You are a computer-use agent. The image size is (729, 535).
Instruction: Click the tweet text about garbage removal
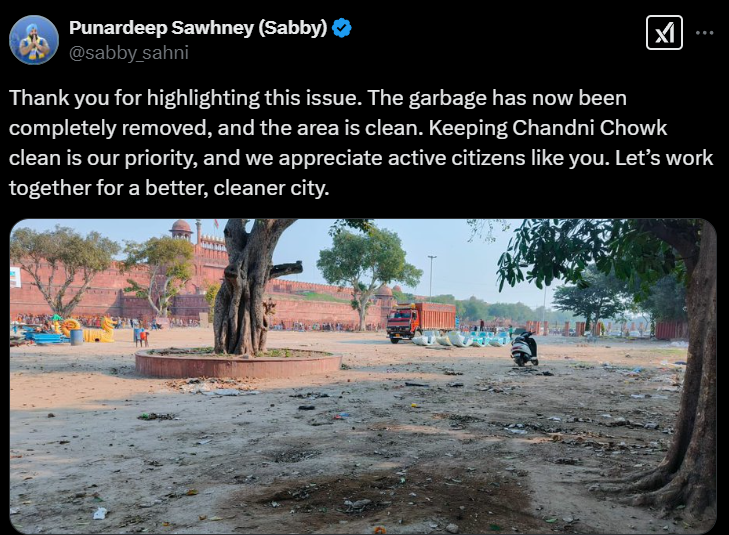(361, 143)
